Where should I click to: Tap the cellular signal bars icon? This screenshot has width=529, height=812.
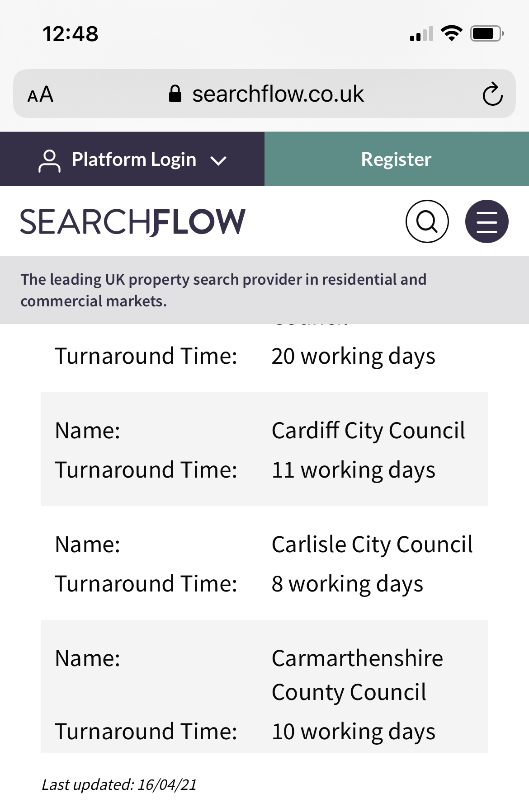tap(421, 34)
